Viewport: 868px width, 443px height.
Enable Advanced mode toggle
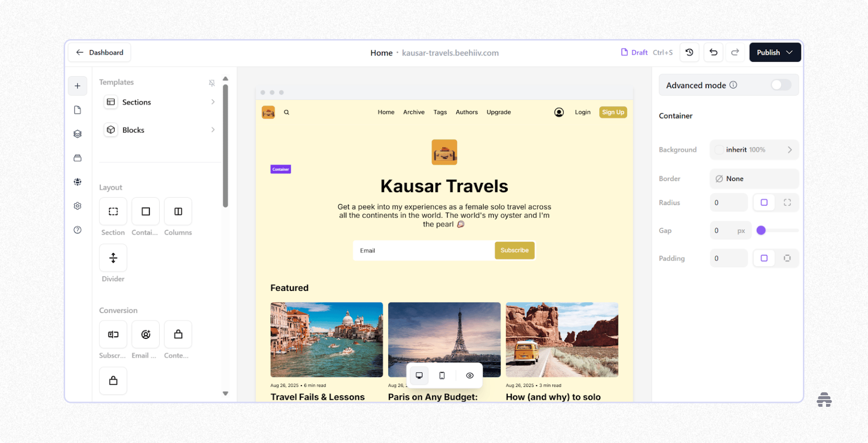pyautogui.click(x=780, y=84)
